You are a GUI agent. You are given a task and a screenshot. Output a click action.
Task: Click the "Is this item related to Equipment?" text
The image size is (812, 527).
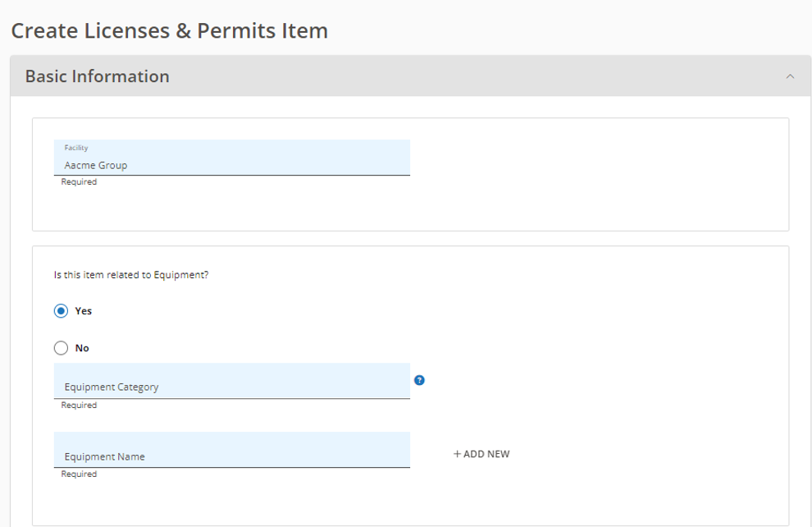(131, 275)
